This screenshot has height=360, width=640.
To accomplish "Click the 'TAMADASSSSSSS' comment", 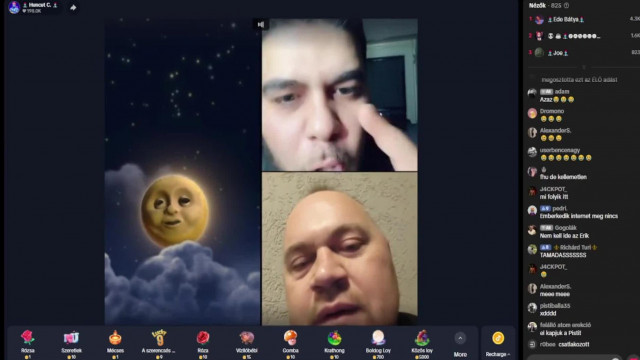I will click(563, 255).
